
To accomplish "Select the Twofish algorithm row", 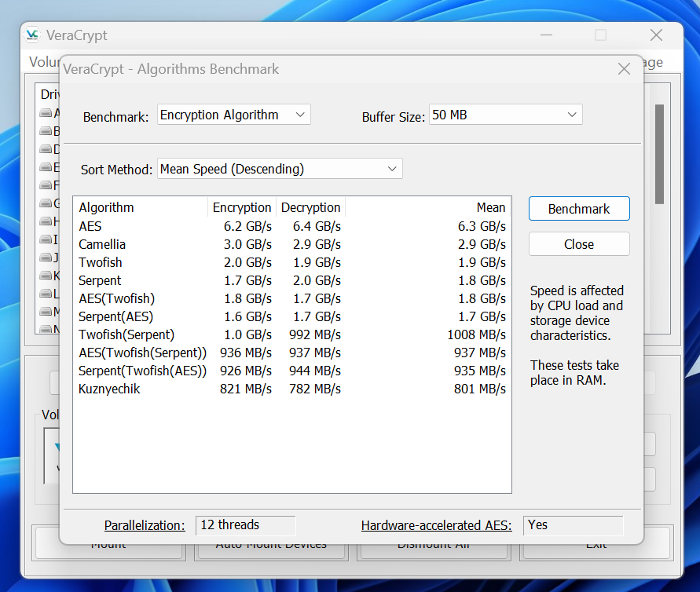I will coord(292,262).
